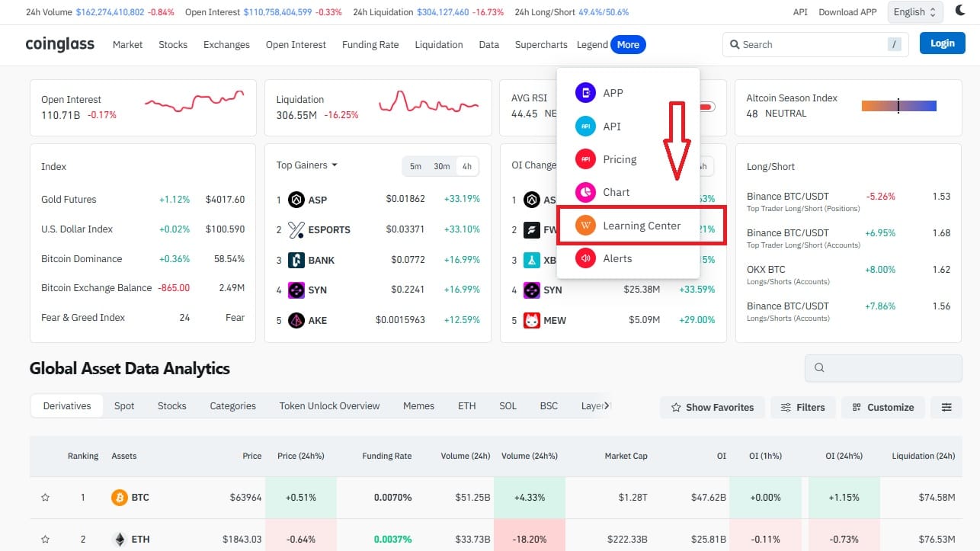
Task: Click the ETH coin logo in table
Action: pos(120,540)
